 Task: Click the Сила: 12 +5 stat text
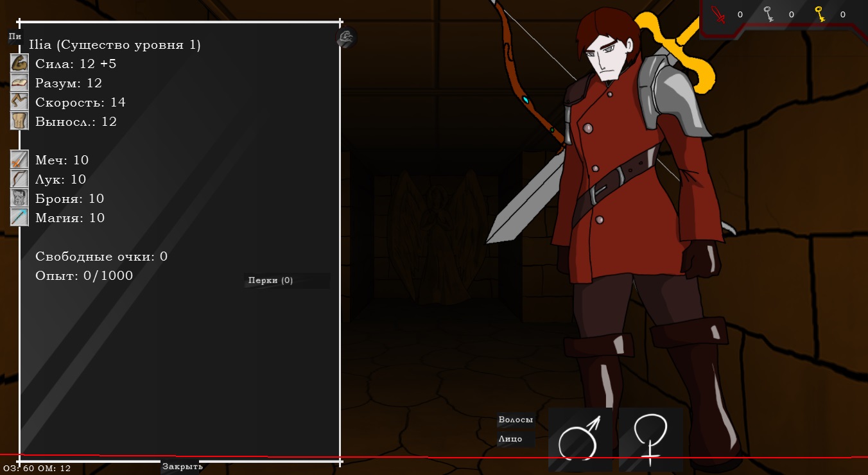76,64
